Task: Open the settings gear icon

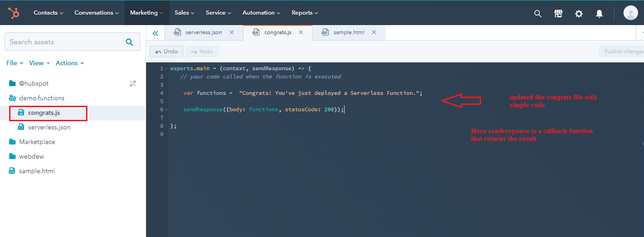Action: coord(578,14)
